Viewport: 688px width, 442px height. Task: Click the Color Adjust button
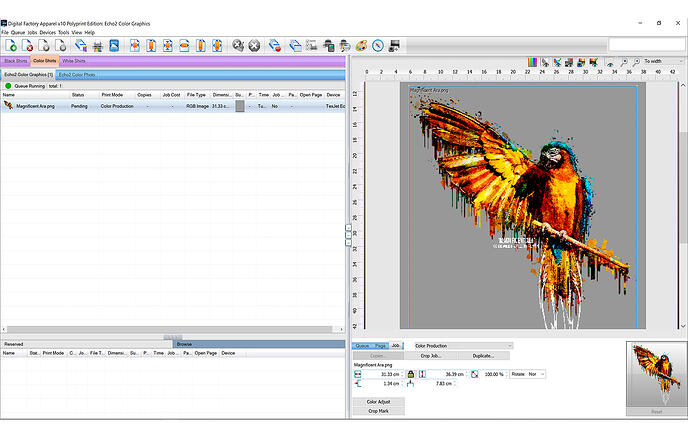click(x=379, y=402)
